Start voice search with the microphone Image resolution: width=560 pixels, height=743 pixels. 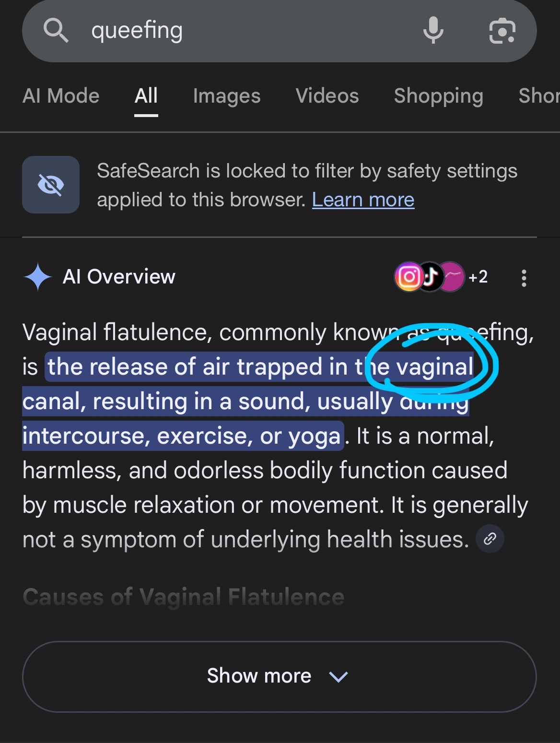click(x=433, y=30)
